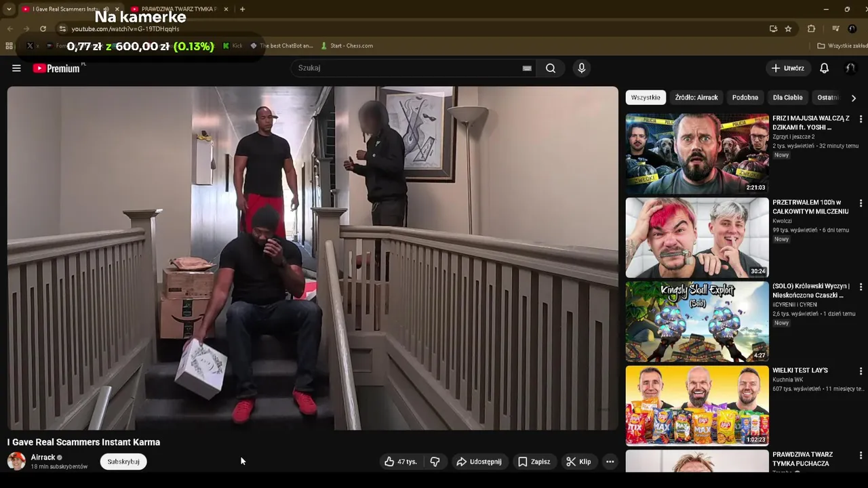This screenshot has width=868, height=488.
Task: Open apps grid in bookmarks bar
Action: pos(9,45)
